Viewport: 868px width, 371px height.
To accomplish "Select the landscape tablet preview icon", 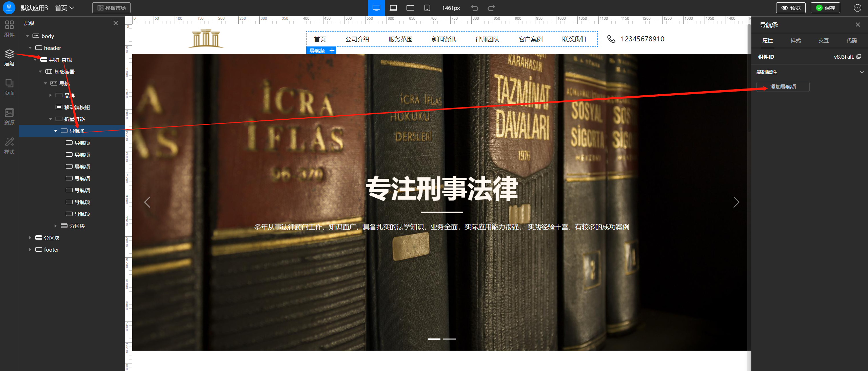I will point(410,8).
